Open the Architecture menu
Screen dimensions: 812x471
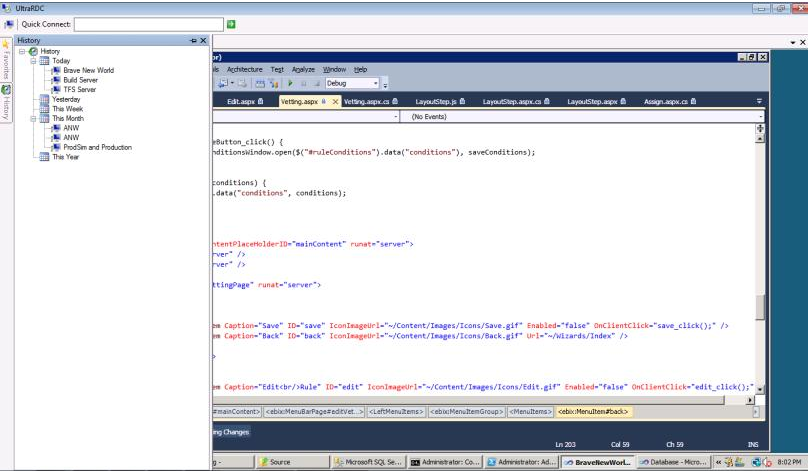click(244, 69)
